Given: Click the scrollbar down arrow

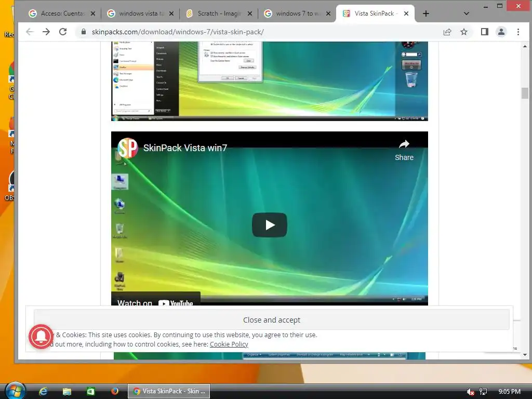Looking at the screenshot, I should (525, 355).
